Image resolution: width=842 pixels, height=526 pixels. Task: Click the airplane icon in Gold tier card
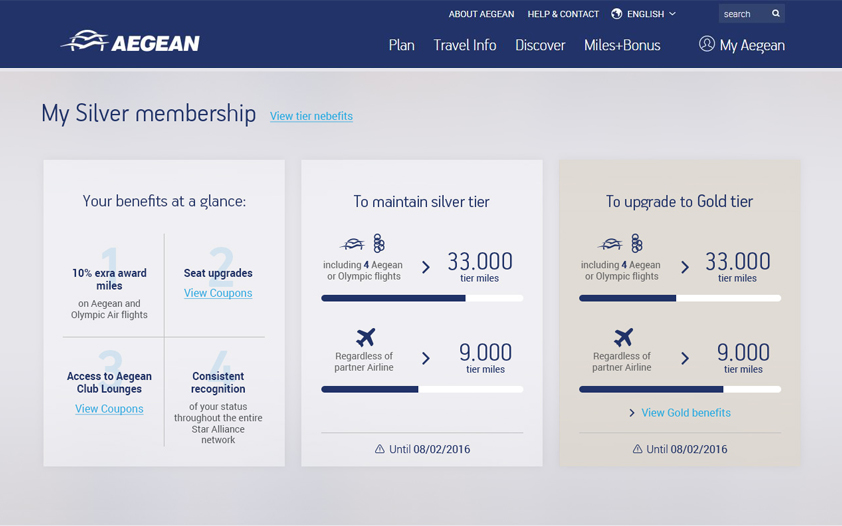pos(623,338)
